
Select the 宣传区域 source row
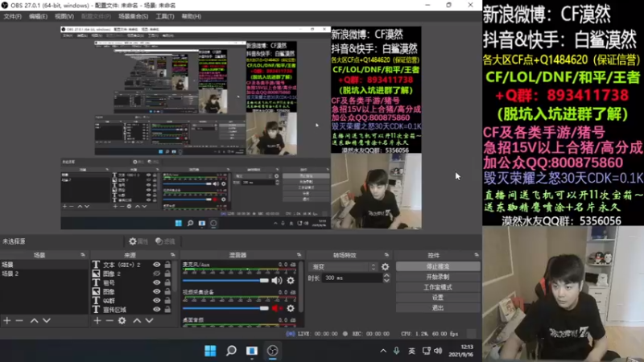click(x=131, y=310)
